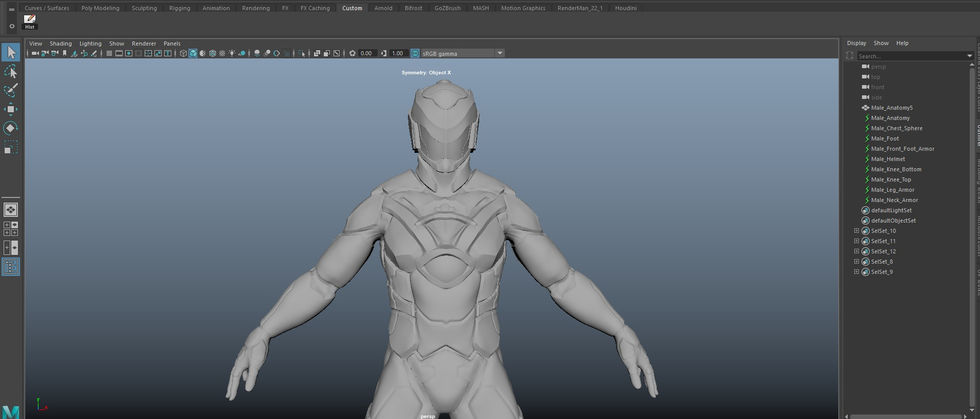Toggle the sRGB gamma color management button
The image size is (980, 419).
click(413, 53)
